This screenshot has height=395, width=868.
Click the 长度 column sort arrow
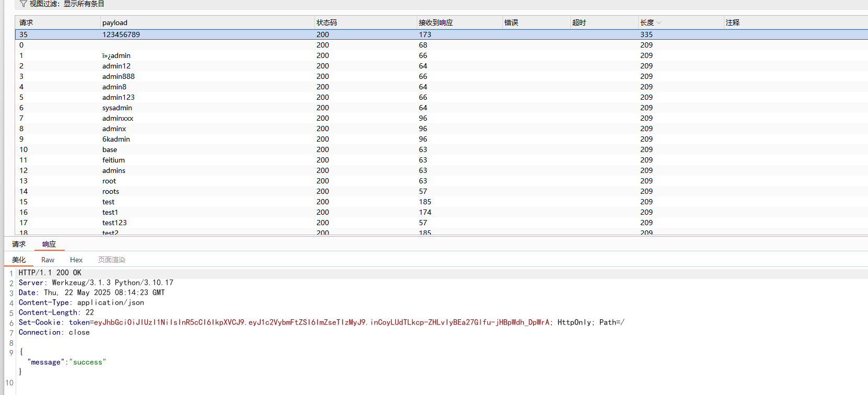659,22
